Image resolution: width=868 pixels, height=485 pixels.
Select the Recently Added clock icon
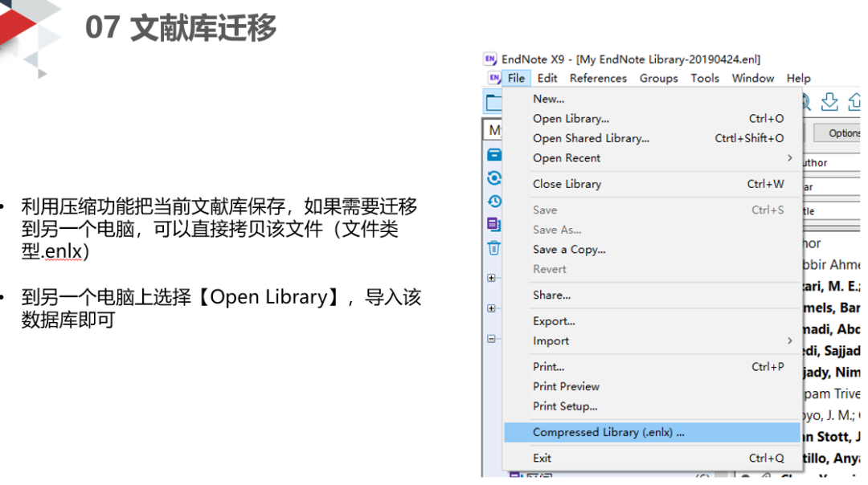494,202
